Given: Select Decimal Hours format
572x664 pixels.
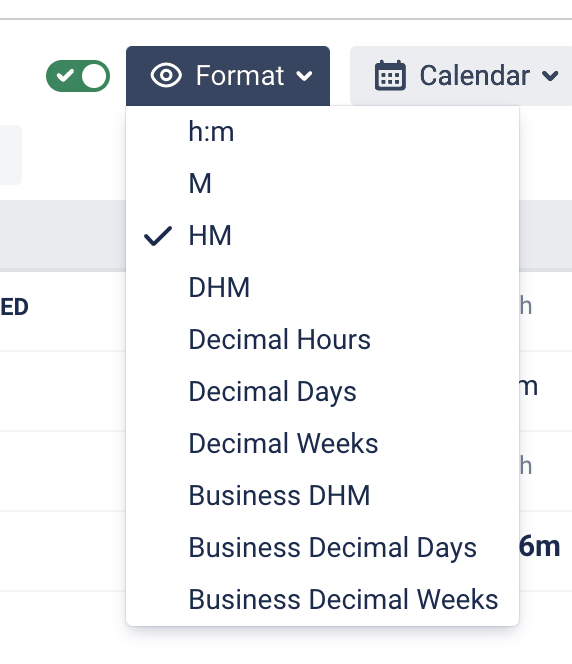Looking at the screenshot, I should pyautogui.click(x=322, y=340).
